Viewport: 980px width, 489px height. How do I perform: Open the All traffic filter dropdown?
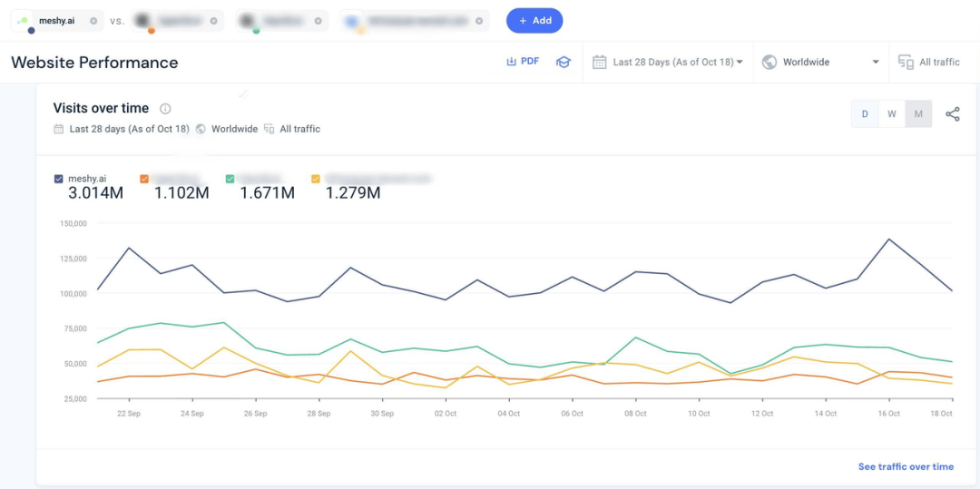click(x=929, y=63)
